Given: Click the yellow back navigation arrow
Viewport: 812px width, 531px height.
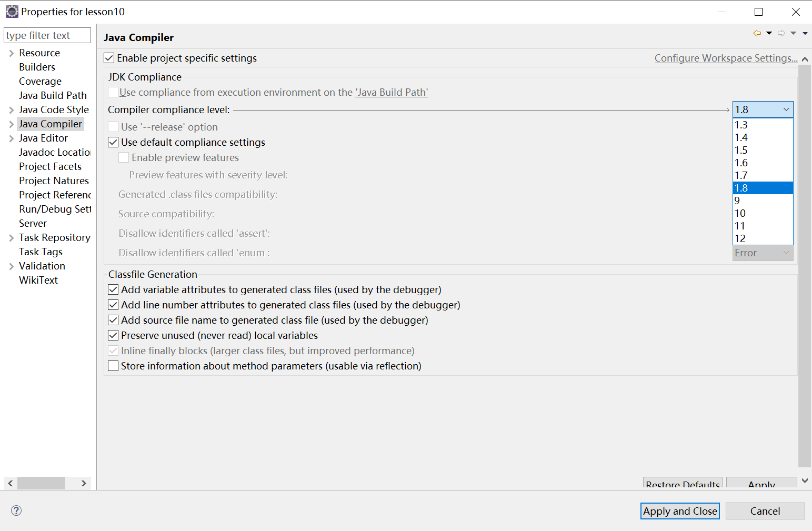Looking at the screenshot, I should (x=757, y=33).
